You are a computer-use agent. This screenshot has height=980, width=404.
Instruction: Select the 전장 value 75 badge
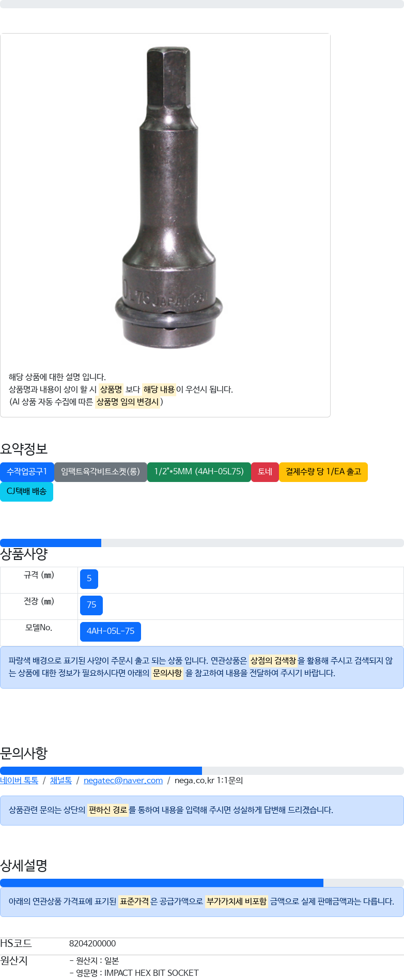pos(91,605)
